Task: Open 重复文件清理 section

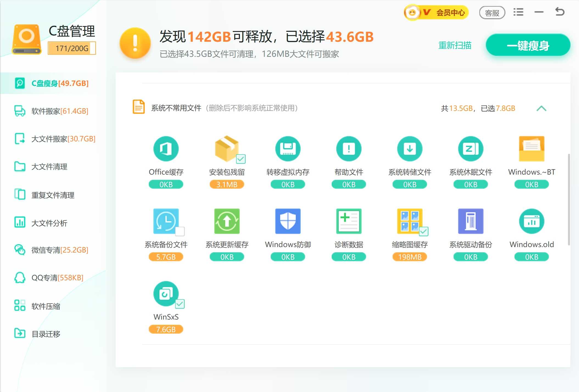Action: [53, 195]
